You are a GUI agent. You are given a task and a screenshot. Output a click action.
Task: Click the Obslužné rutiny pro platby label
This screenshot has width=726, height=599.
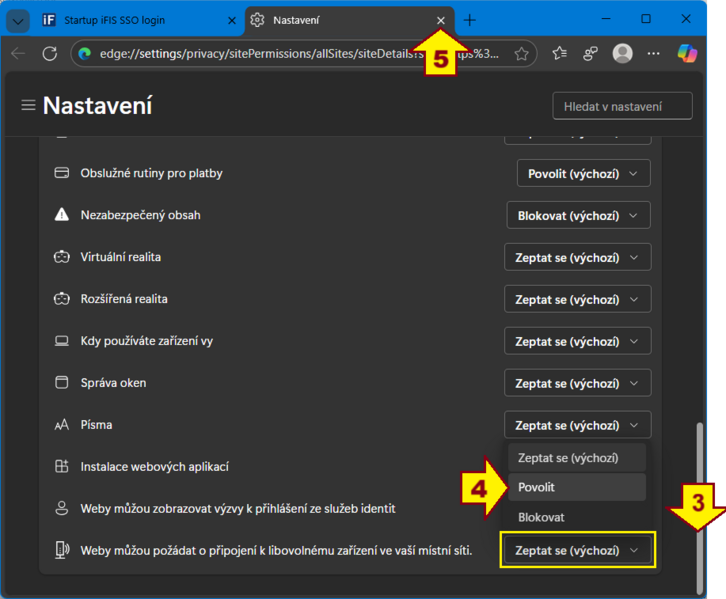click(x=151, y=173)
